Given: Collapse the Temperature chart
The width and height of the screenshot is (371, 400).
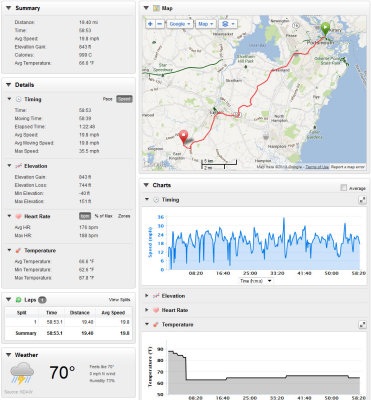Looking at the screenshot, I should 147,324.
